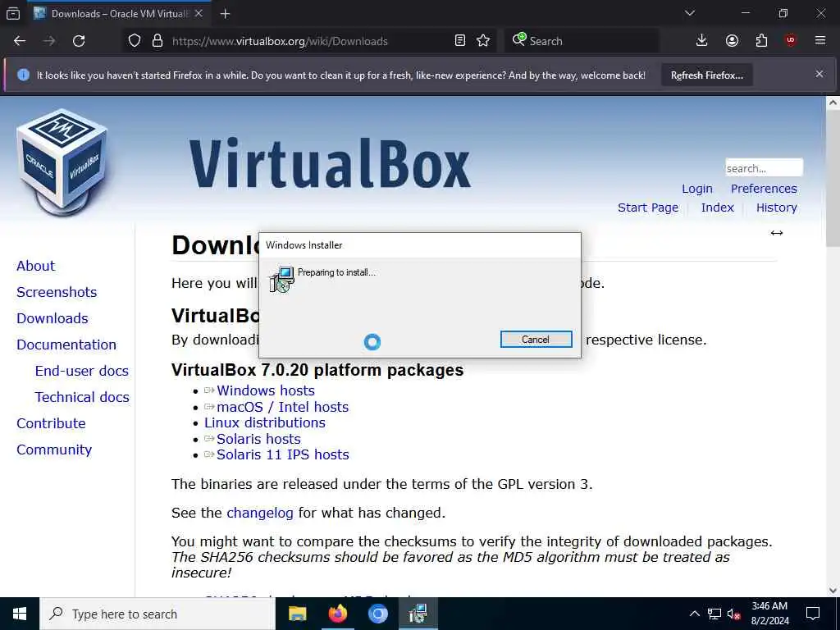Open the Downloads sidebar link
This screenshot has width=840, height=630.
pos(52,318)
